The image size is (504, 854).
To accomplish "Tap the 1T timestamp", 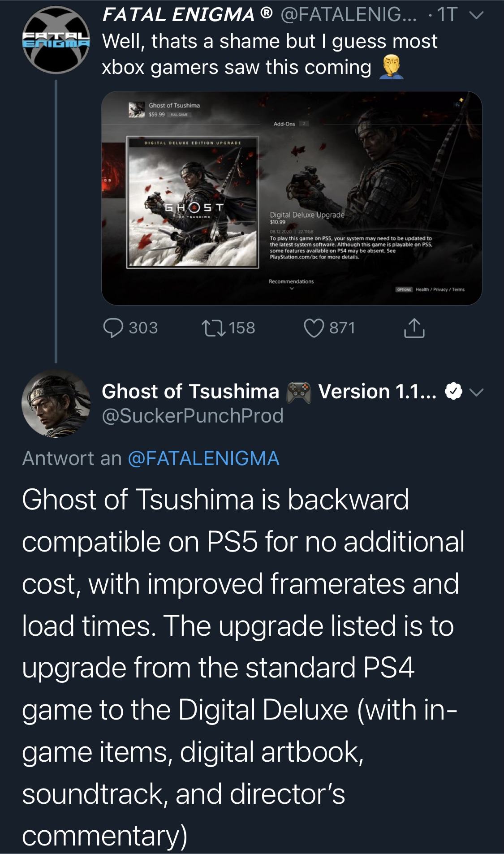I will 448,15.
